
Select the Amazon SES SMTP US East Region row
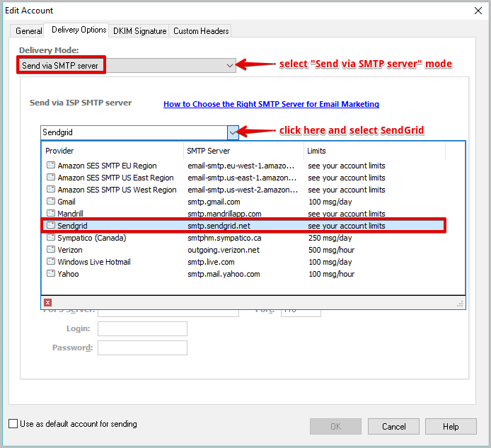[x=243, y=178]
